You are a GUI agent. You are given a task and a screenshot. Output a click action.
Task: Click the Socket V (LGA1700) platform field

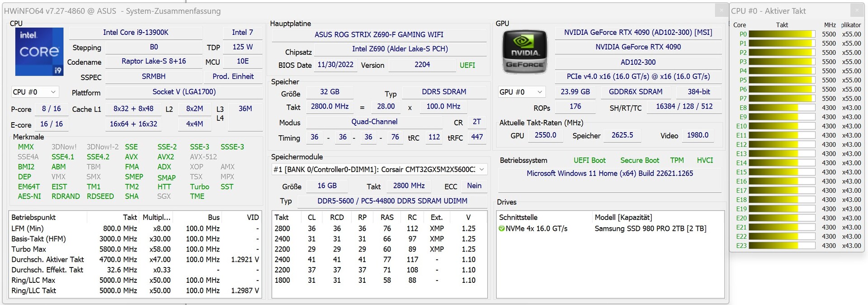point(184,92)
